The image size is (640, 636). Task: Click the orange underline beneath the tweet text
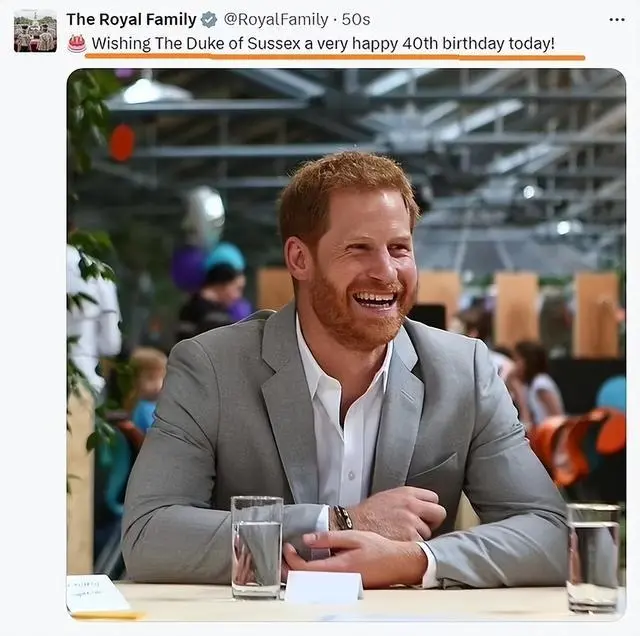coord(334,57)
